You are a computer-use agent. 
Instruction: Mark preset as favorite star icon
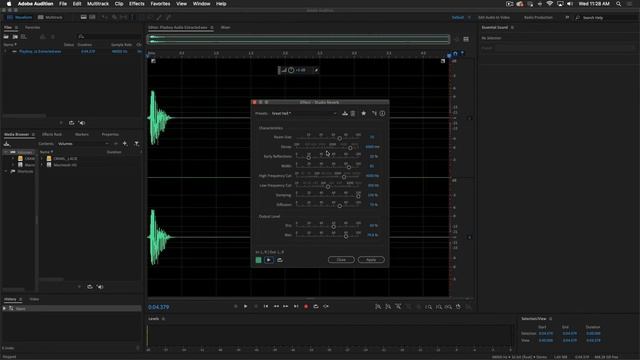point(364,113)
